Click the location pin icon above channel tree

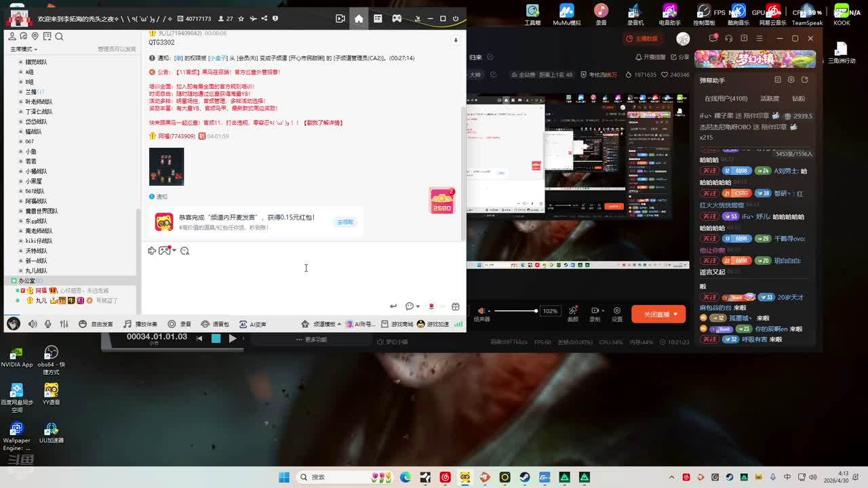click(35, 37)
